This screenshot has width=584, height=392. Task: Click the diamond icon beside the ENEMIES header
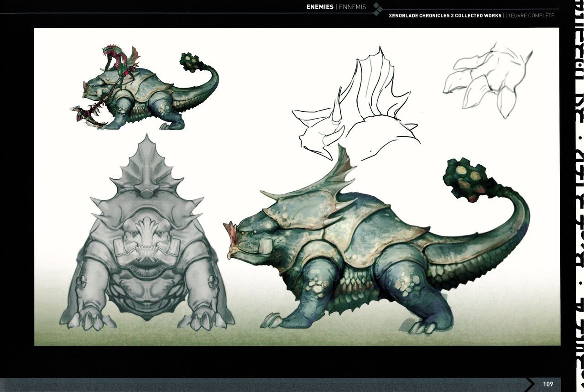(x=378, y=7)
